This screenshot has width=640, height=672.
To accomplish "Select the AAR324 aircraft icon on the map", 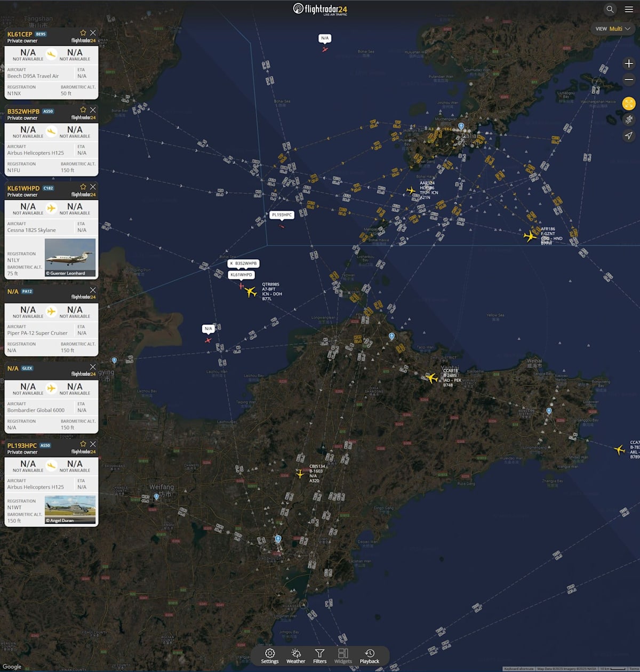I will tap(411, 190).
